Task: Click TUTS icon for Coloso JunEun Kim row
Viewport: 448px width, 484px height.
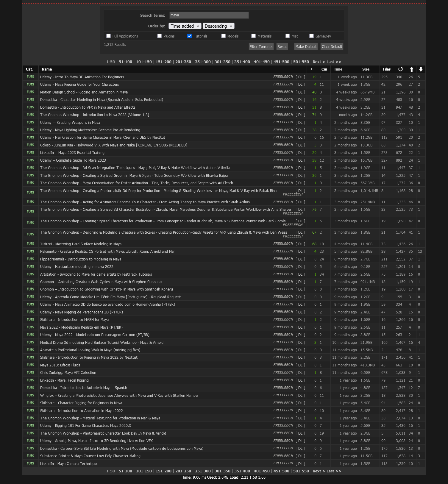Action: [30, 145]
